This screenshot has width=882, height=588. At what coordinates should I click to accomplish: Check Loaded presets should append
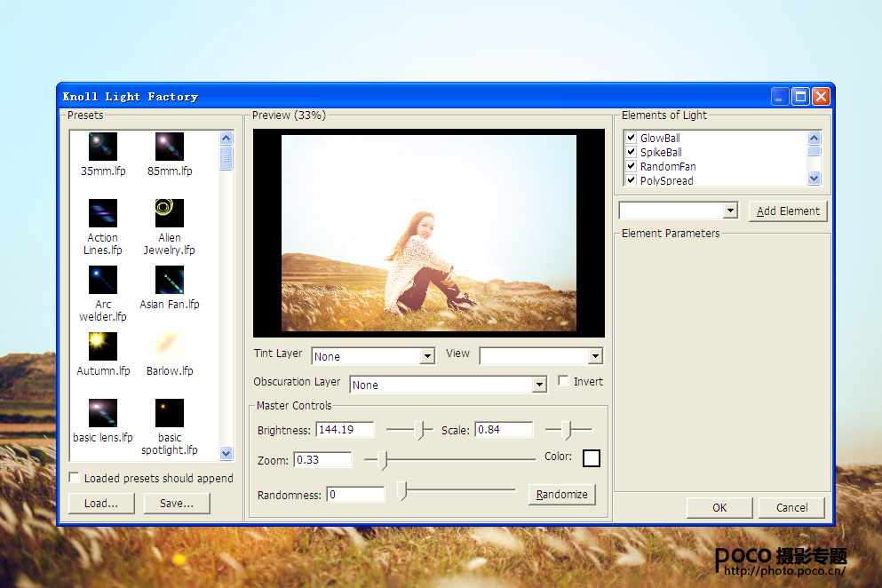tap(74, 478)
